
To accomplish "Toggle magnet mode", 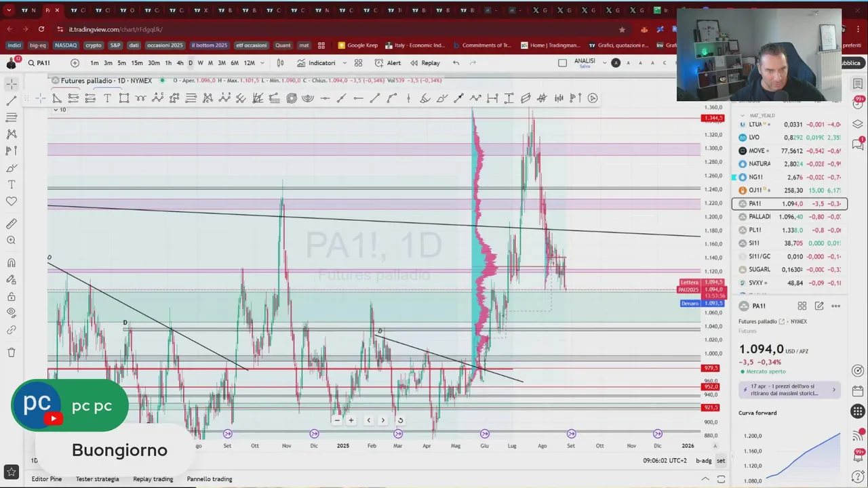I will click(12, 263).
